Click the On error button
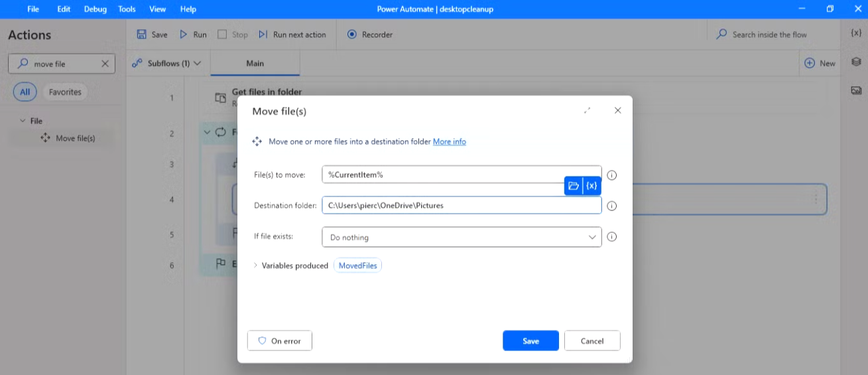Screen dimensions: 868x375 279,340
